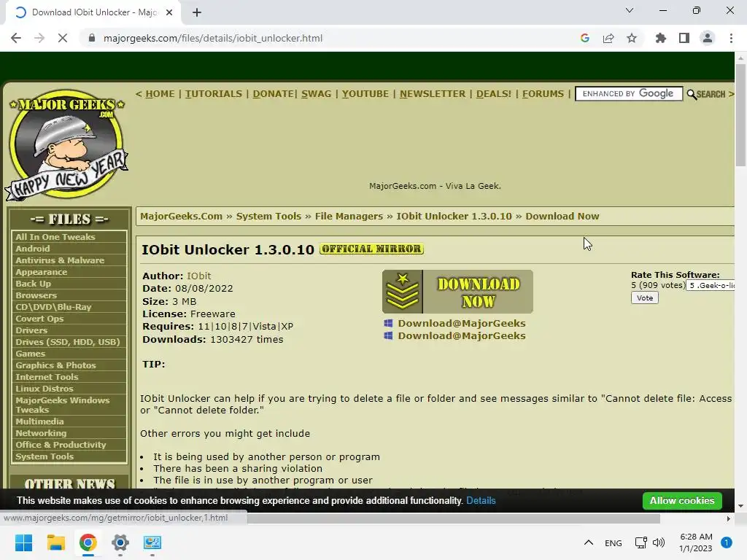
Task: Click the forward navigation arrow
Action: click(x=39, y=38)
